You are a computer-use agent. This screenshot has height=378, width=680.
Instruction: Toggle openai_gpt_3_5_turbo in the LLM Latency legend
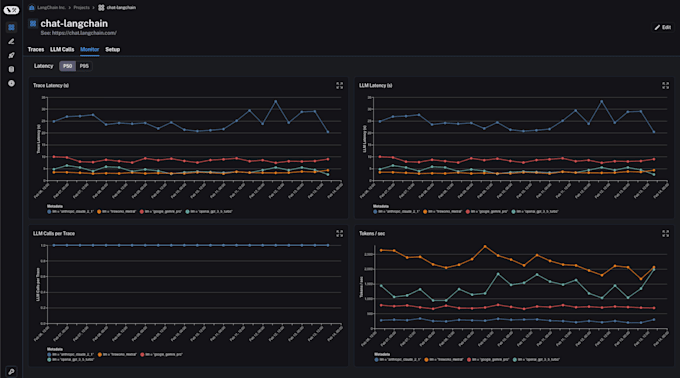tap(535, 212)
